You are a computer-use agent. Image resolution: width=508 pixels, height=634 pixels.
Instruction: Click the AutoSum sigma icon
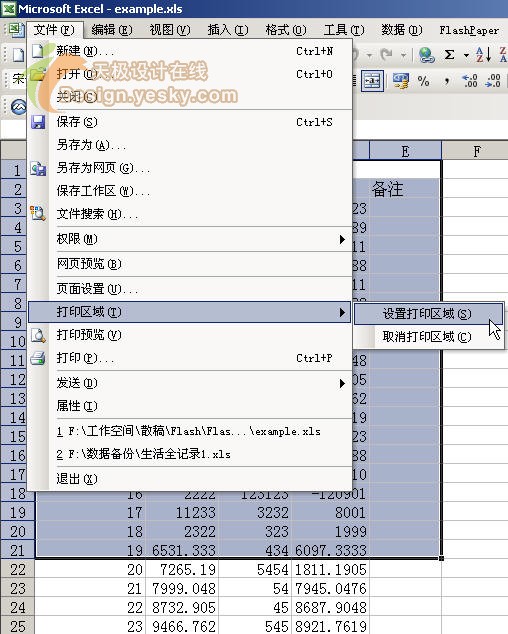pos(449,55)
